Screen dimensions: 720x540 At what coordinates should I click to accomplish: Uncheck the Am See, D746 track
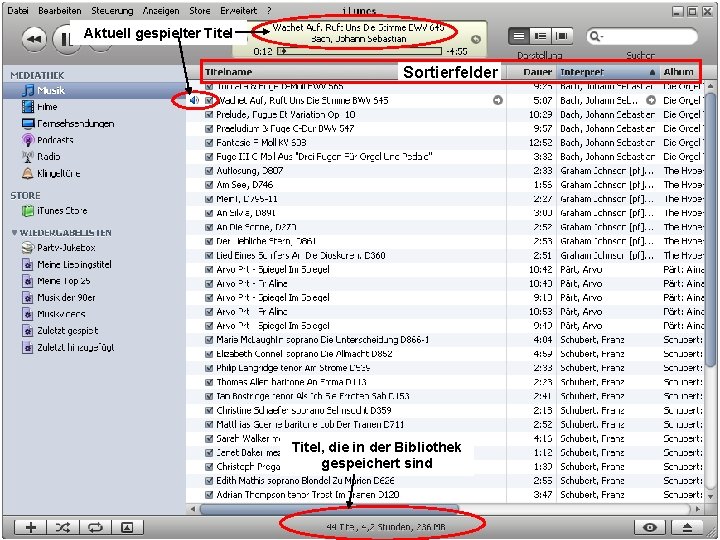pos(209,185)
